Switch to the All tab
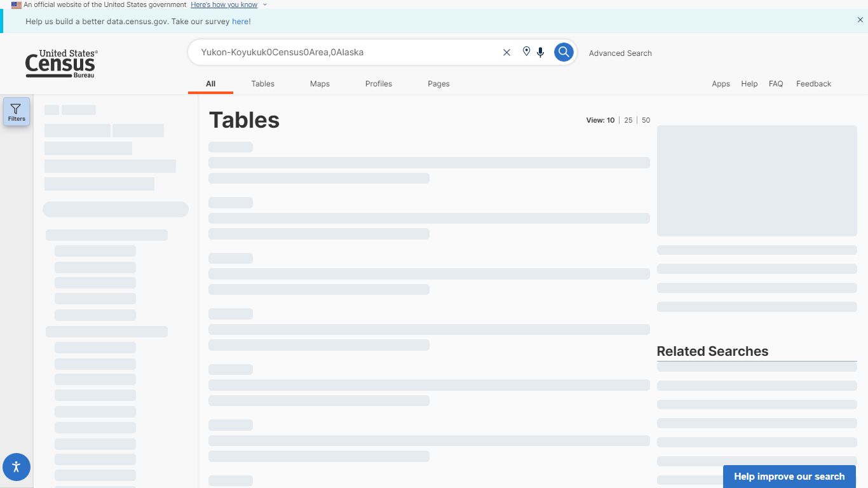 pos(210,84)
